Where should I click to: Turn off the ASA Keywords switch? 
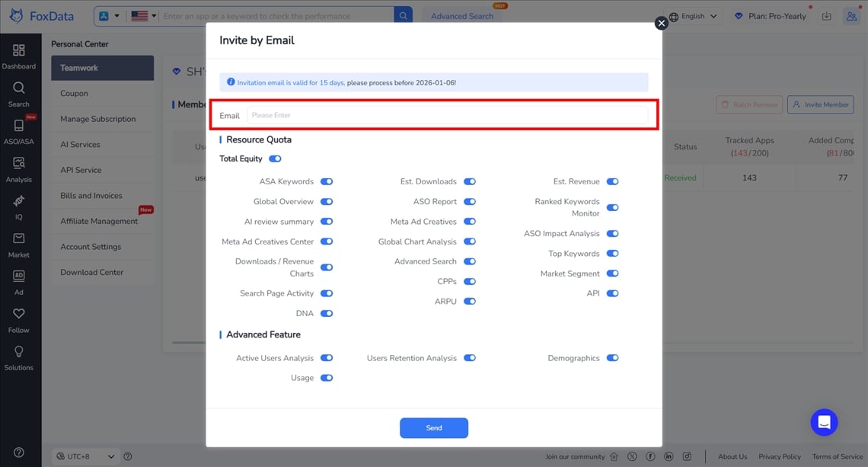coord(327,182)
